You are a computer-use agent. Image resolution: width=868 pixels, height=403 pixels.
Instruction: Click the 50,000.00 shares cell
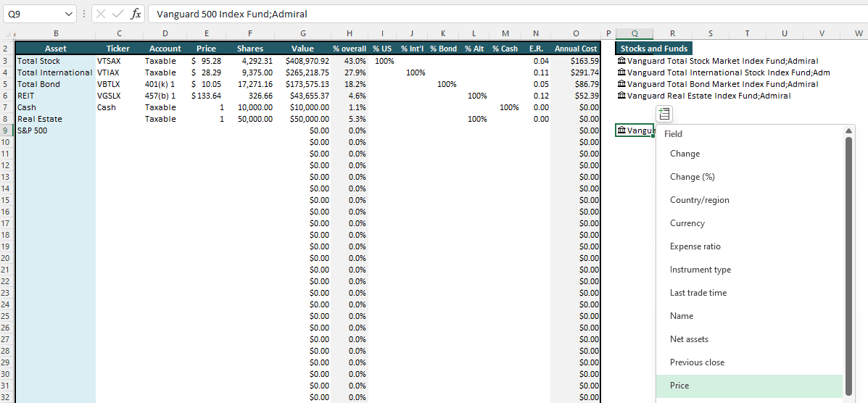(x=249, y=119)
